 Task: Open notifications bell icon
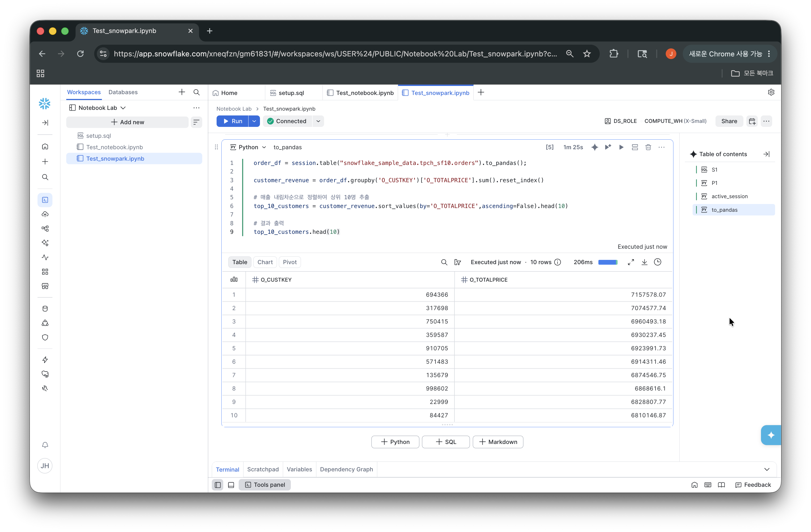click(x=45, y=445)
